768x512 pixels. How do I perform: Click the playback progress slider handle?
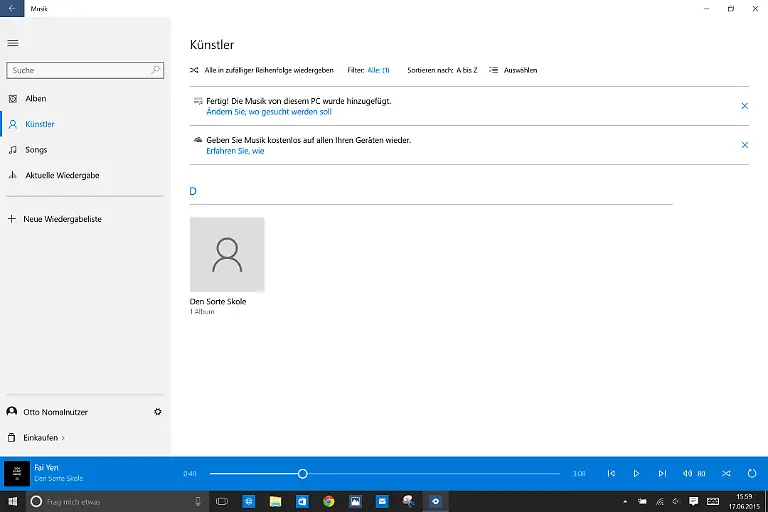(x=302, y=473)
